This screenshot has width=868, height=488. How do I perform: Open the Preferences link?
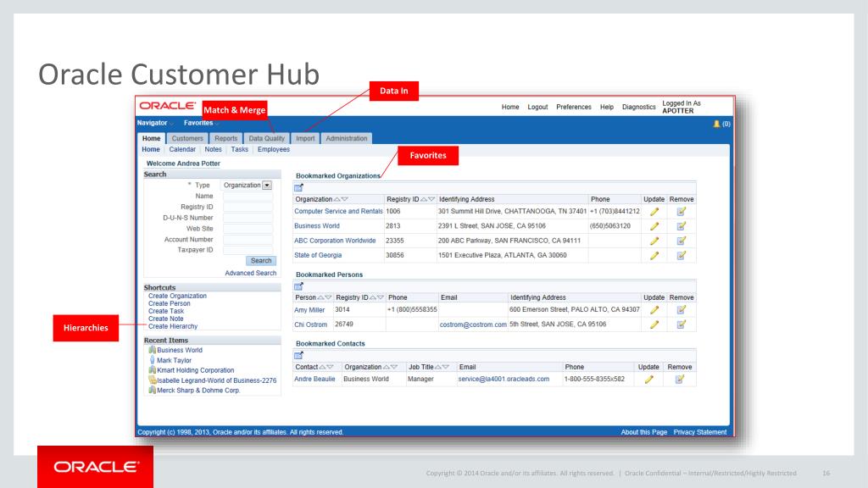click(574, 107)
